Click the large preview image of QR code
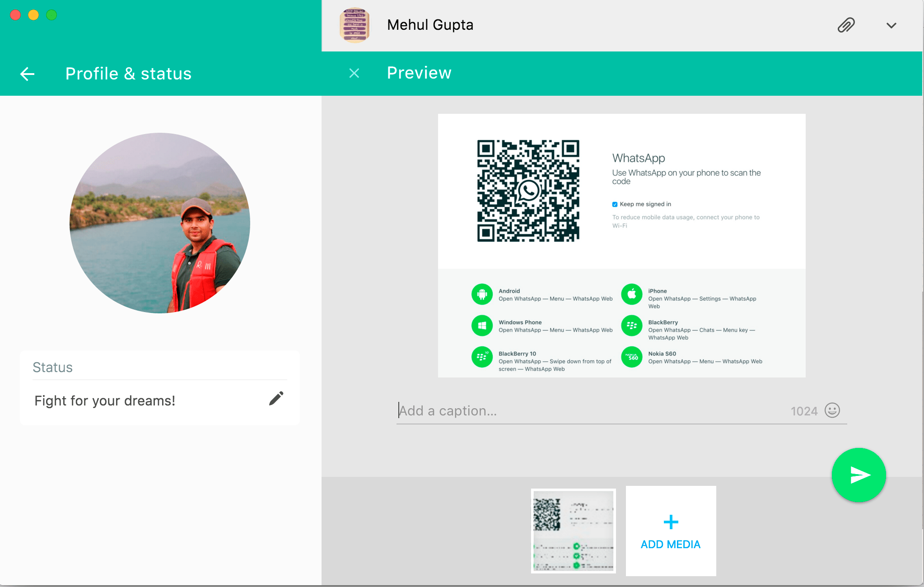 pyautogui.click(x=621, y=246)
